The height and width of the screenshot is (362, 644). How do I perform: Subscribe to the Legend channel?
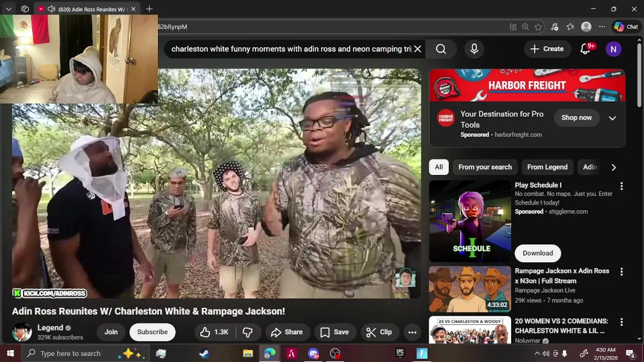[152, 332]
